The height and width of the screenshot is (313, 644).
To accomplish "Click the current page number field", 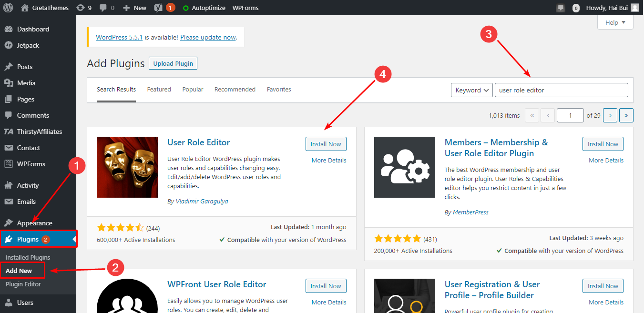I will tap(570, 115).
